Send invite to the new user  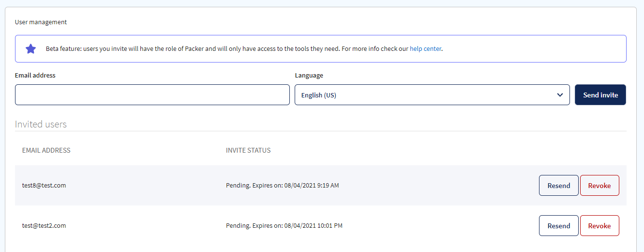(600, 94)
